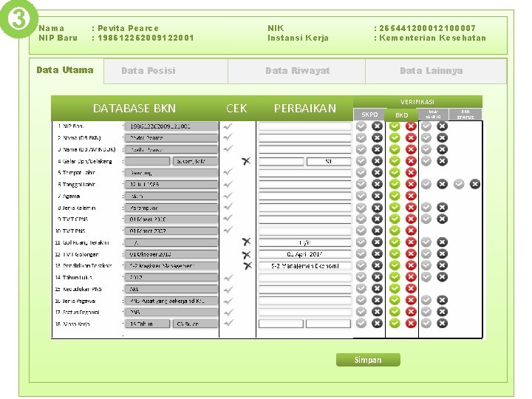Reject Agama in the SKPD column
The image size is (532, 399).
pyautogui.click(x=377, y=196)
